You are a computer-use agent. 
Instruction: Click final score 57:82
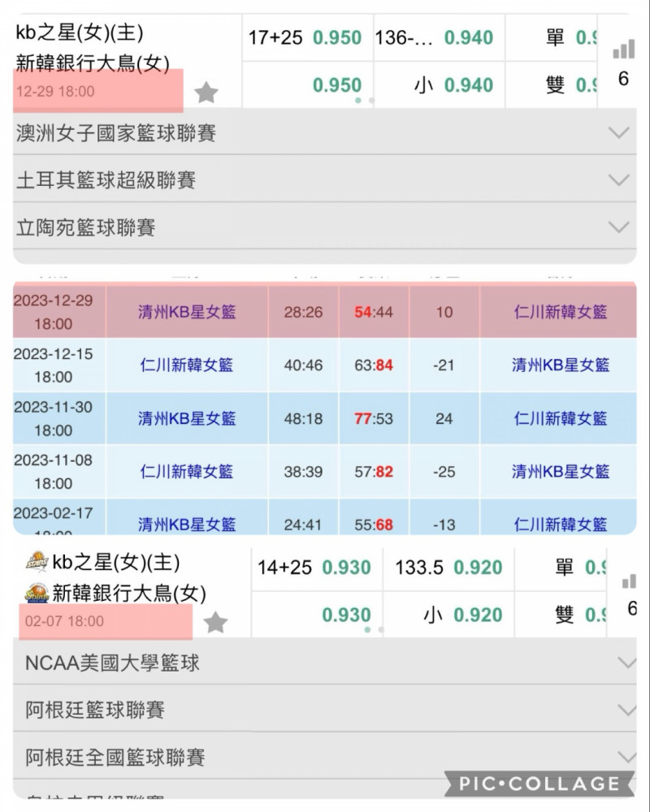pos(374,472)
